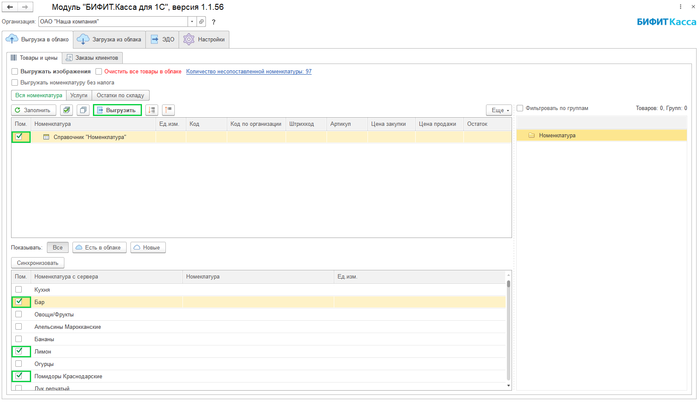Click the Товары и цены tab icon
The height and width of the screenshot is (403, 700).
[14, 58]
